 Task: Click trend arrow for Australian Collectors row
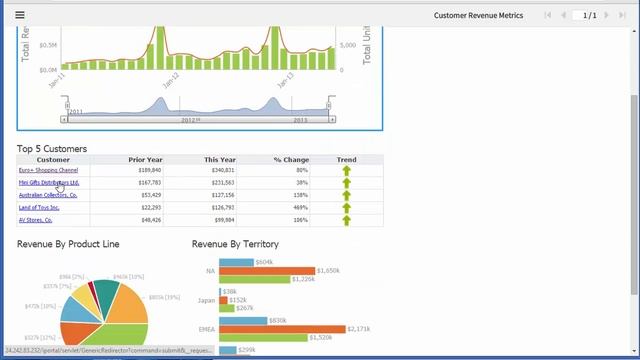click(x=347, y=196)
